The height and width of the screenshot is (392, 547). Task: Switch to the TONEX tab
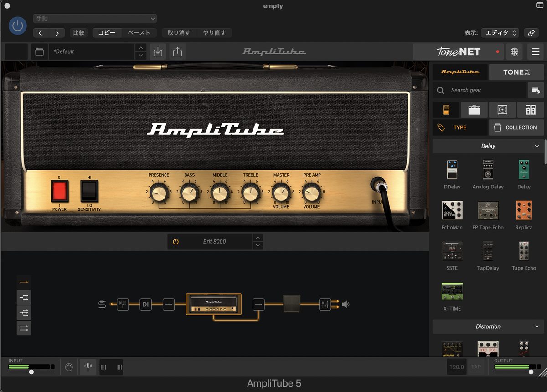[x=516, y=72]
